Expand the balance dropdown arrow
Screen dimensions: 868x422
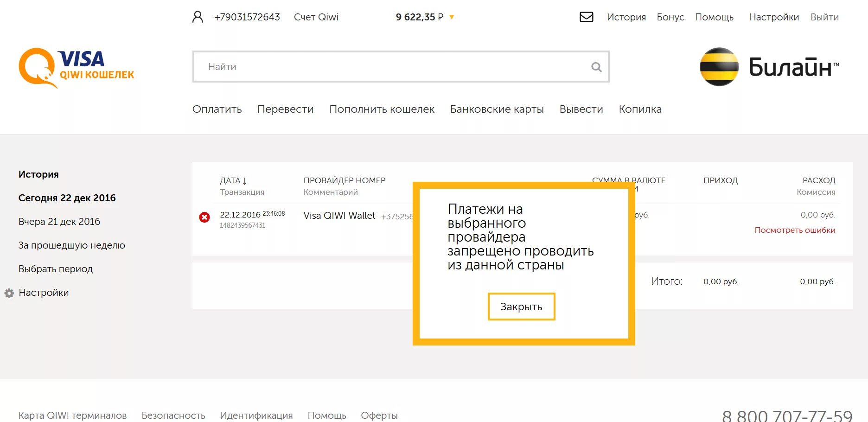[452, 17]
